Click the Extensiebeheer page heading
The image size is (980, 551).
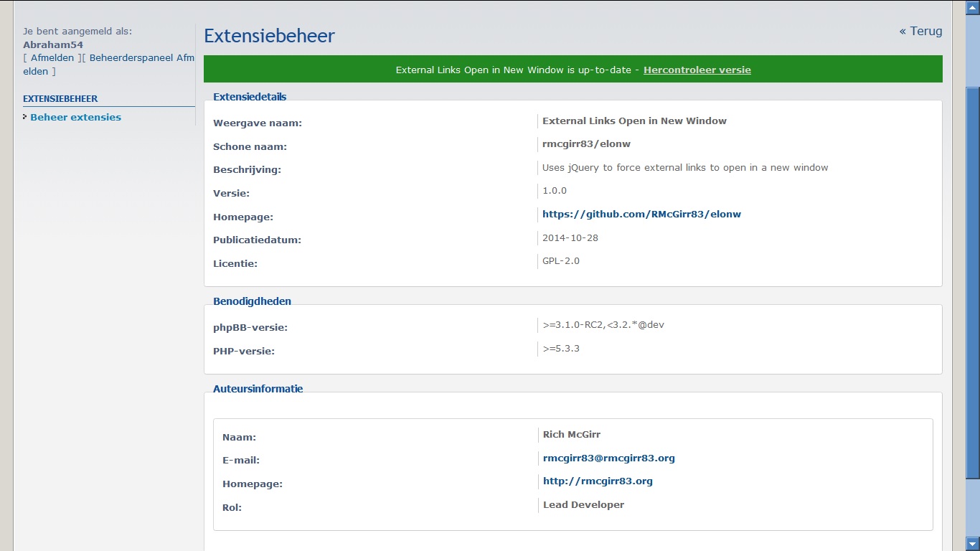(269, 36)
